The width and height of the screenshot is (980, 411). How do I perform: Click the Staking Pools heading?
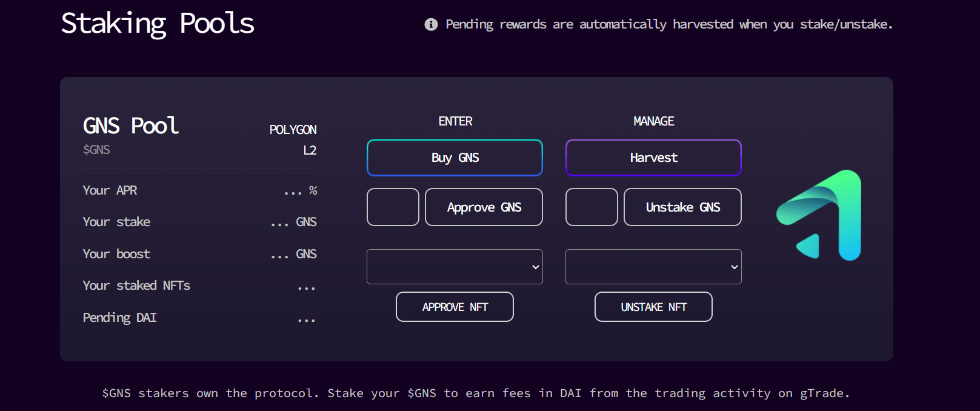coord(158,24)
